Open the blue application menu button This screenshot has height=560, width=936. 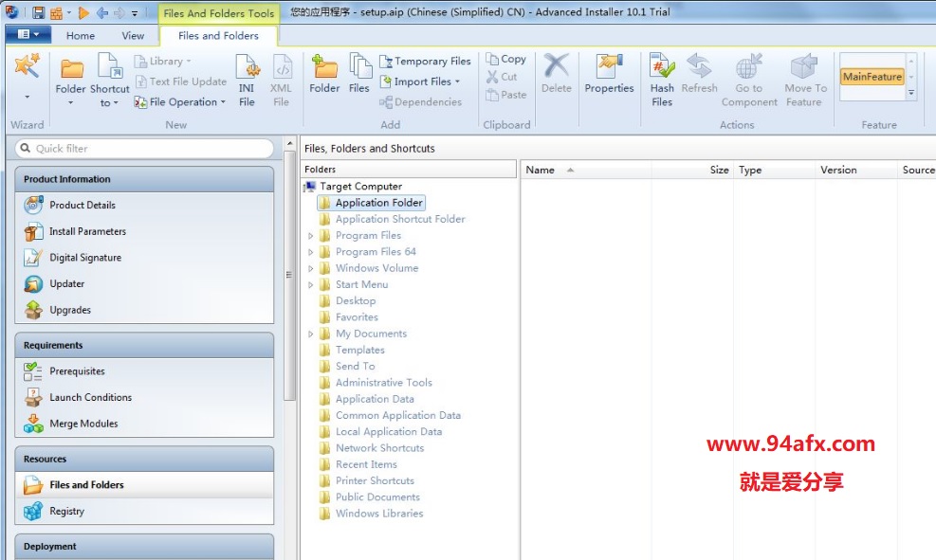coord(28,35)
